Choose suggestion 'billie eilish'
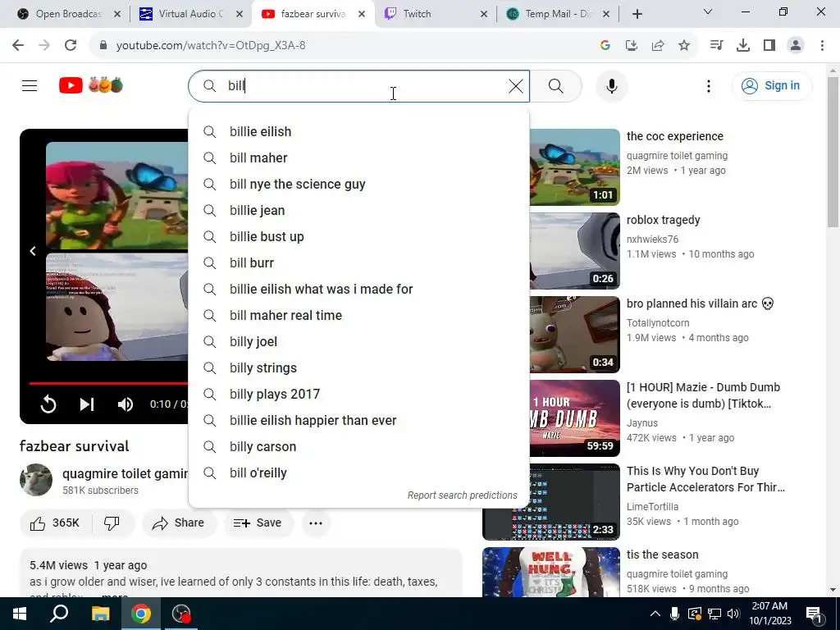 [359, 132]
